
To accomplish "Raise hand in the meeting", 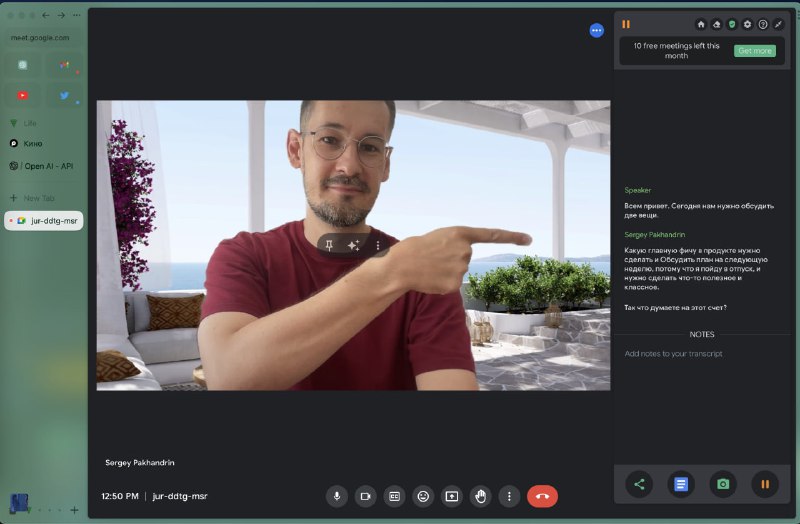I will click(481, 496).
